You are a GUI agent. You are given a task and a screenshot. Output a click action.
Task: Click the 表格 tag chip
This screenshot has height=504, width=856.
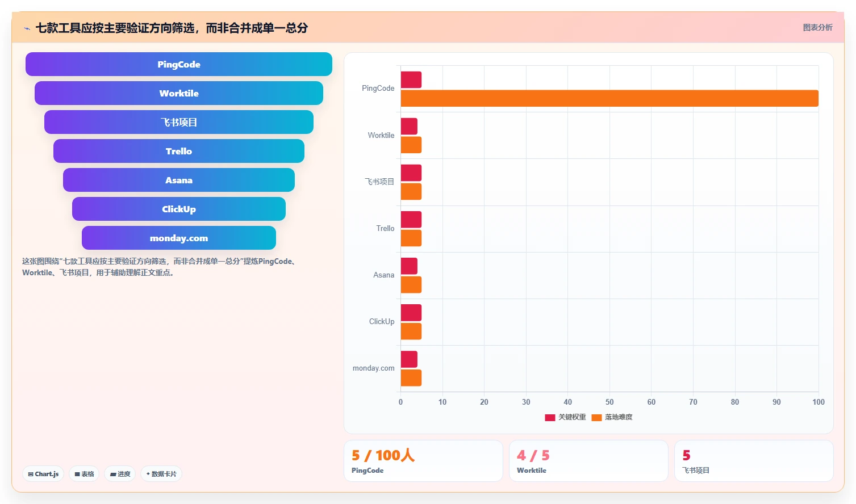(x=84, y=474)
